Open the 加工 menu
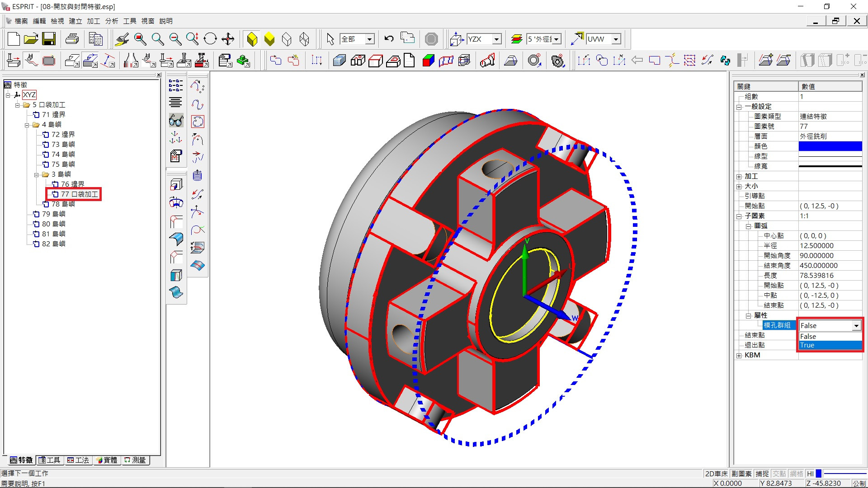The height and width of the screenshot is (488, 868). (x=93, y=21)
